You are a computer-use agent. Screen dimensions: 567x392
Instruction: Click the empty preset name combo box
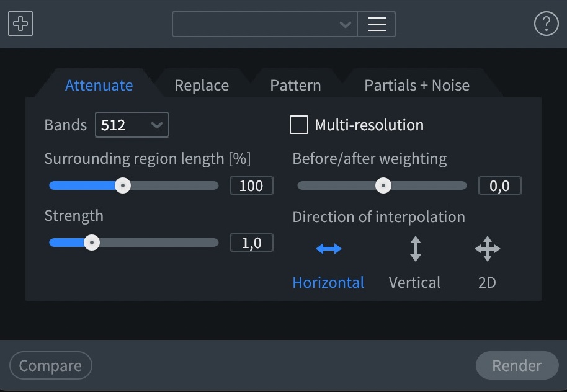(x=265, y=24)
